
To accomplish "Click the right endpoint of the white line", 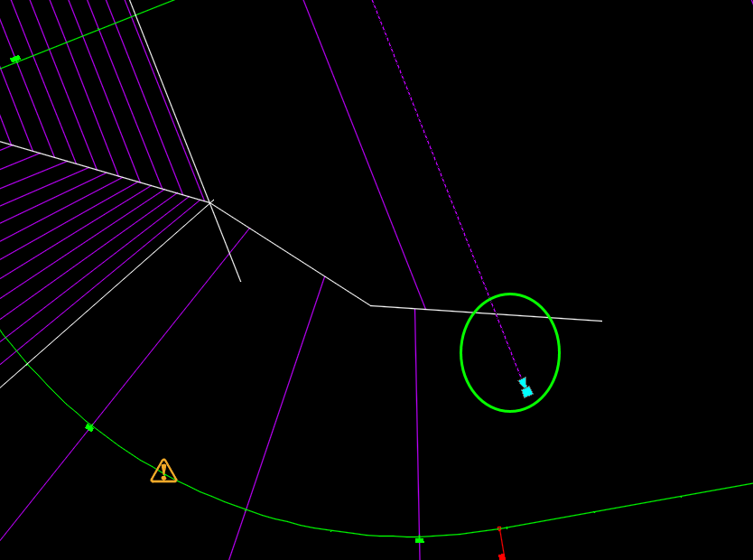I will point(601,321).
